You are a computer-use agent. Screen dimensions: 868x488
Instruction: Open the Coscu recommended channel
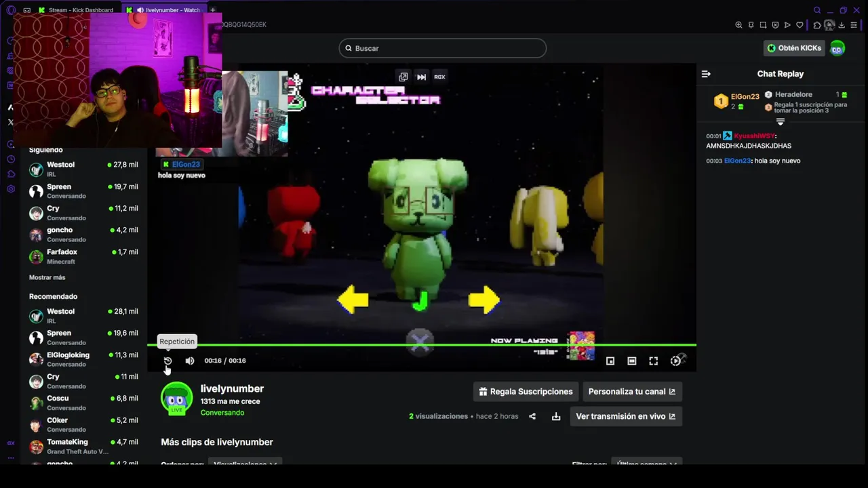(83, 403)
